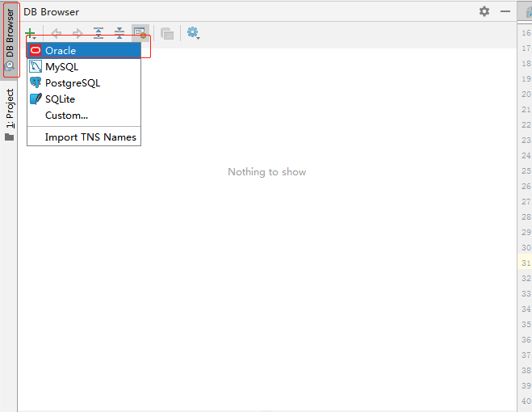Viewport: 532px width, 412px height.
Task: Select Oracle from the connection menu
Action: click(84, 51)
